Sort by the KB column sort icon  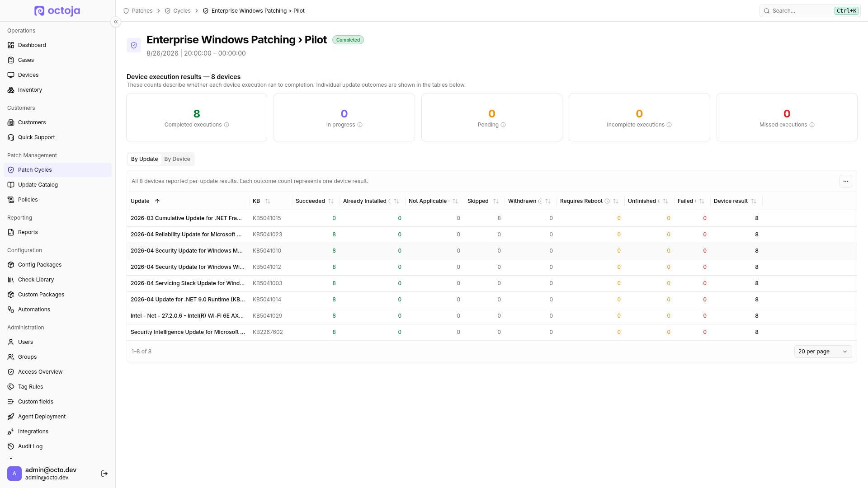tap(268, 201)
